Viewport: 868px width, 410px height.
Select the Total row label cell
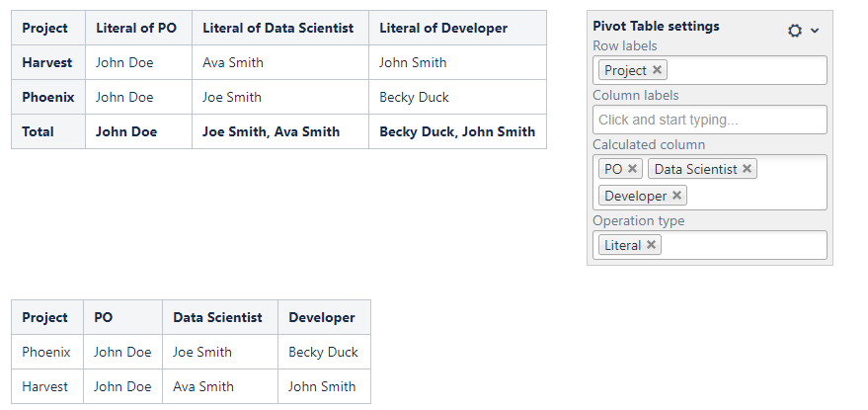tap(39, 131)
